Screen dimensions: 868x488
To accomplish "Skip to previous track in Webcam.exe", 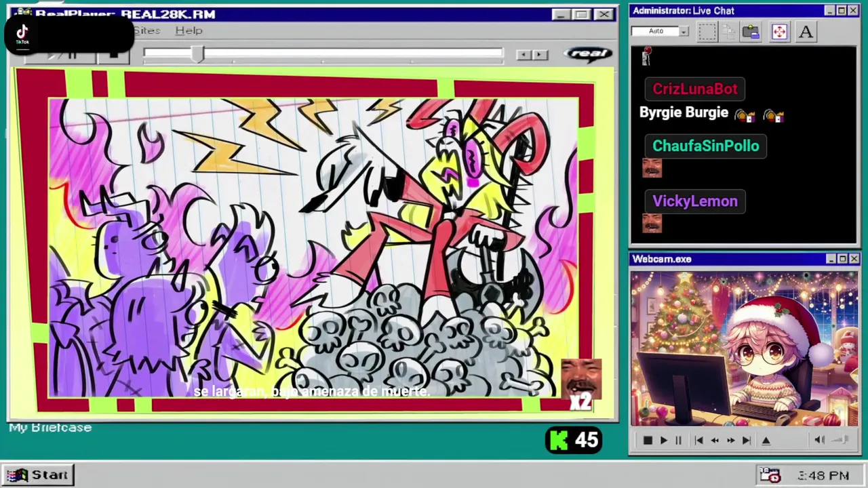I will click(x=698, y=441).
